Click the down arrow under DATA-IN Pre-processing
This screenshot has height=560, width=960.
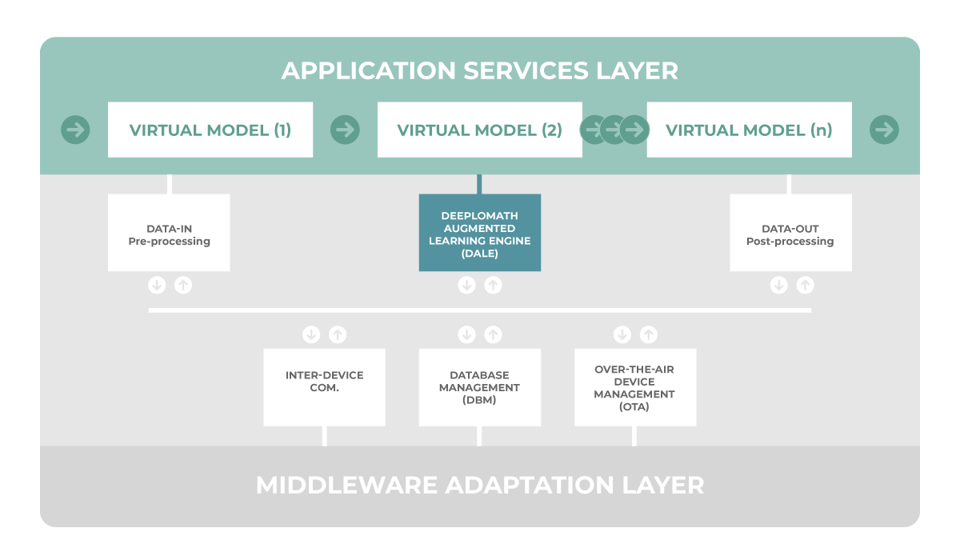point(157,285)
